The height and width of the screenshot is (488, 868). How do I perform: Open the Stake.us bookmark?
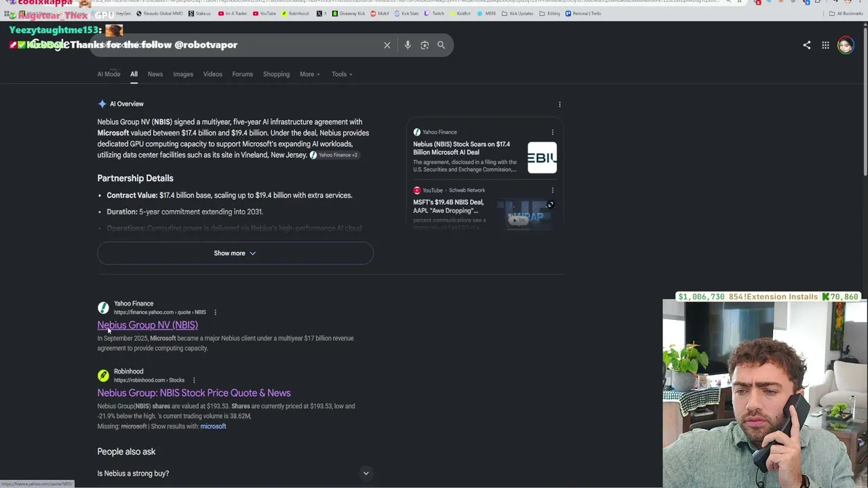(x=199, y=14)
